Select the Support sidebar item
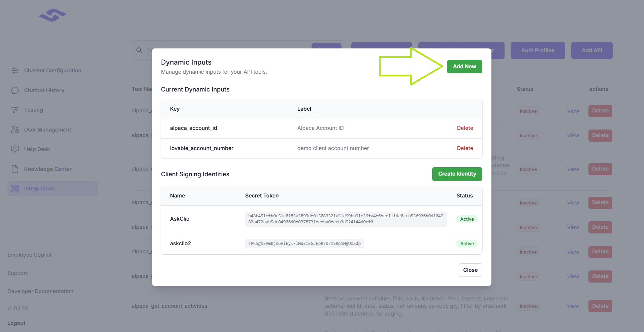Viewport: 644px width, 332px height. tap(18, 273)
